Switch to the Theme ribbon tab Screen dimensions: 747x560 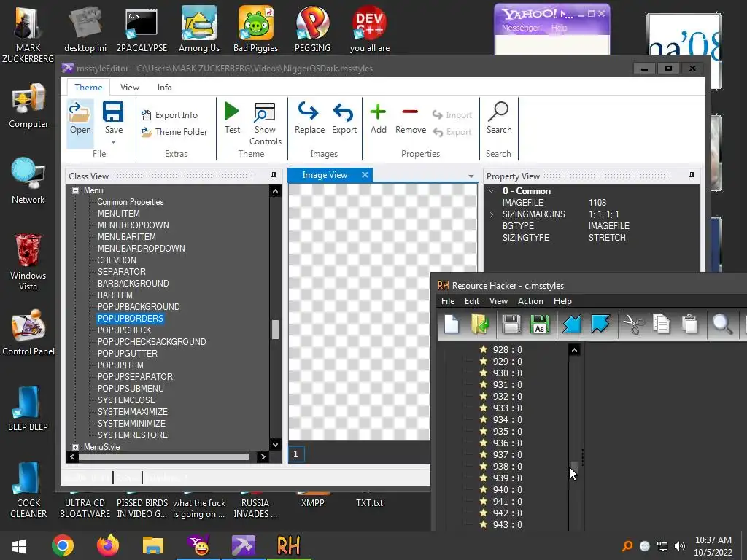tap(88, 87)
